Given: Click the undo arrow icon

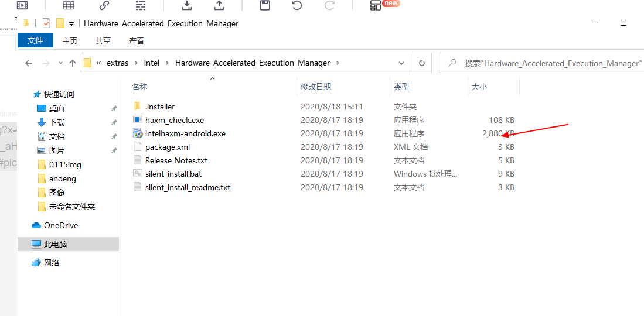Looking at the screenshot, I should pyautogui.click(x=297, y=5).
